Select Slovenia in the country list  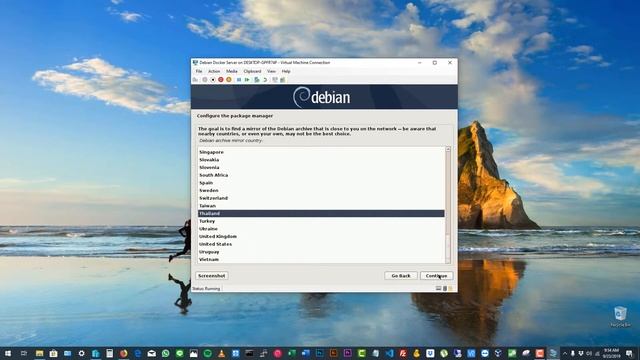pos(321,167)
